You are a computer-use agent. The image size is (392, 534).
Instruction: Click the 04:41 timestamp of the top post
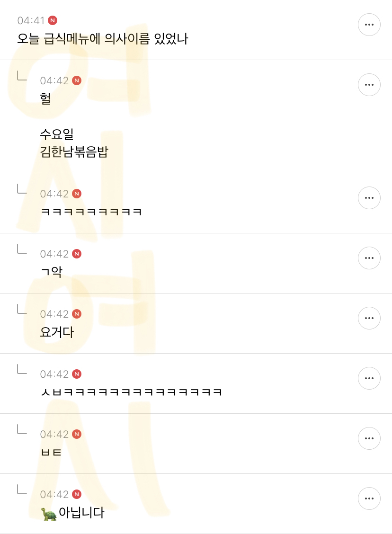[x=31, y=20]
